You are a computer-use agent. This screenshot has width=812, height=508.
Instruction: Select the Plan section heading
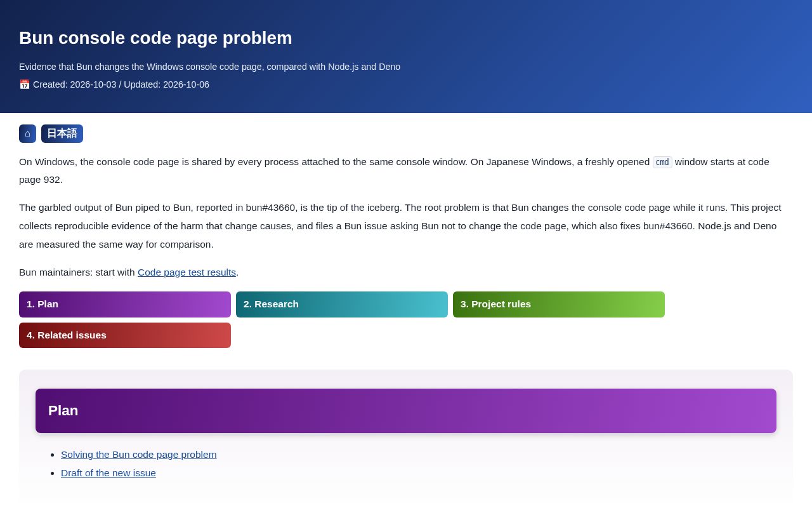(406, 411)
